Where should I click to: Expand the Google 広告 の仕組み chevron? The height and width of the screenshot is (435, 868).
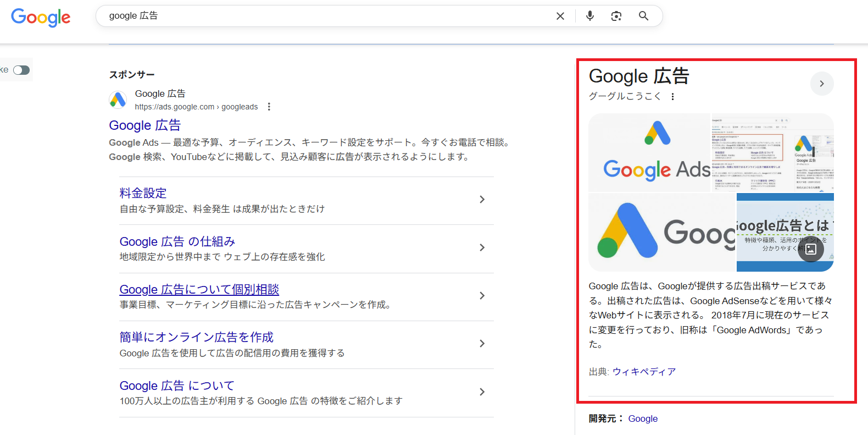tap(482, 247)
